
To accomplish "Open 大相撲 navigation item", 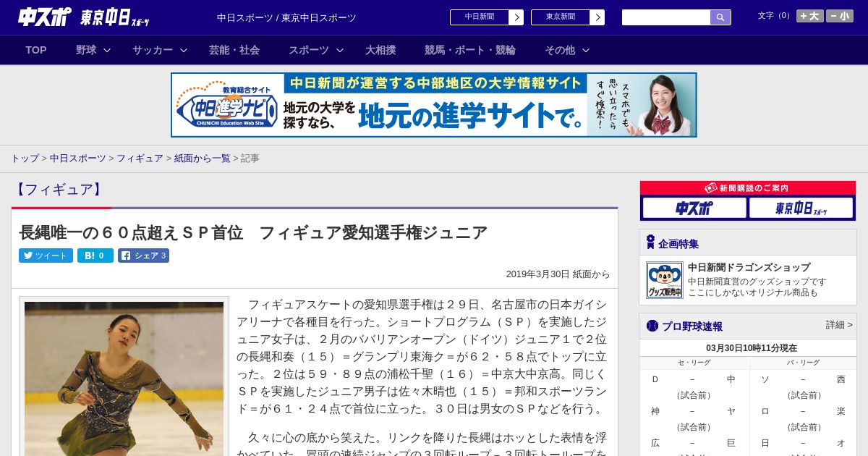I will (x=380, y=50).
